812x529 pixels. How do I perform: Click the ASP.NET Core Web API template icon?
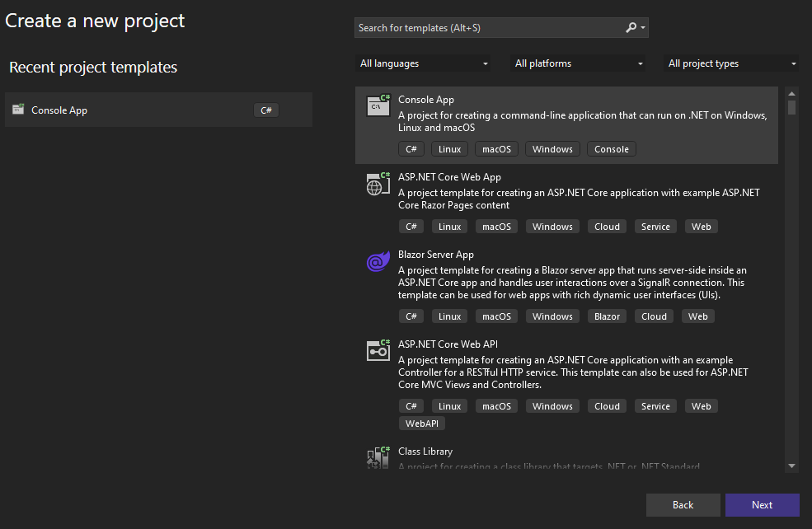378,350
